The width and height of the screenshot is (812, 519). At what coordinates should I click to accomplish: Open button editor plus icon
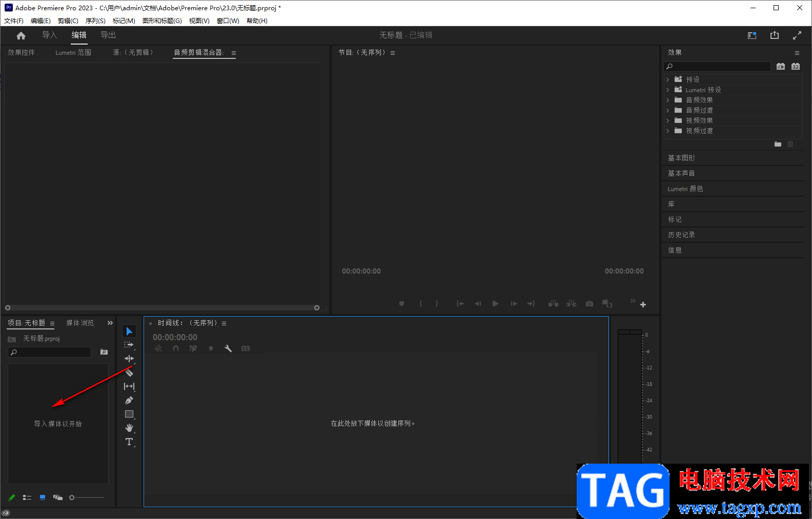(643, 304)
